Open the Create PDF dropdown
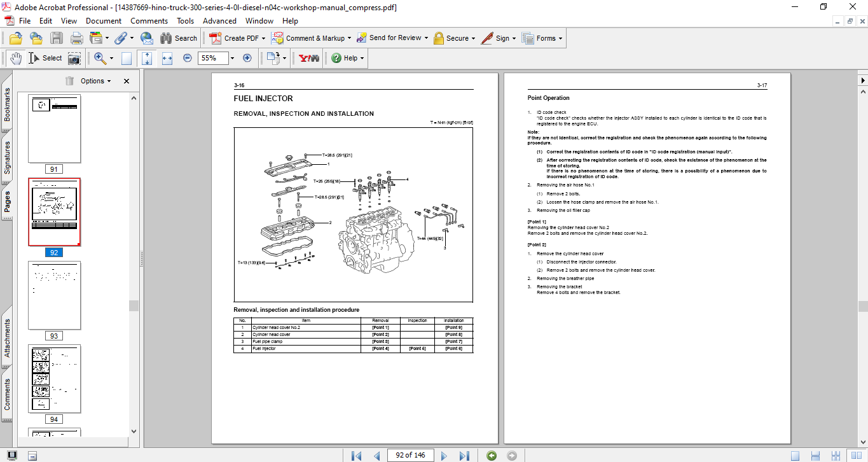The height and width of the screenshot is (462, 868). (x=237, y=38)
